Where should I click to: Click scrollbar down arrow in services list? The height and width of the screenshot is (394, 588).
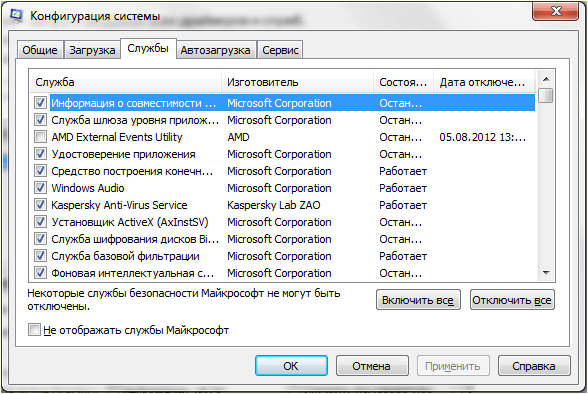click(546, 273)
